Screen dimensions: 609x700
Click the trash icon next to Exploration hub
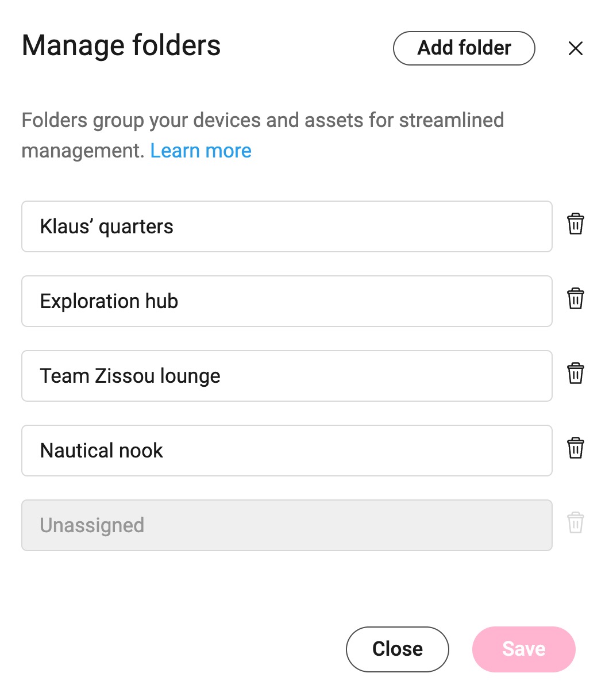click(575, 299)
